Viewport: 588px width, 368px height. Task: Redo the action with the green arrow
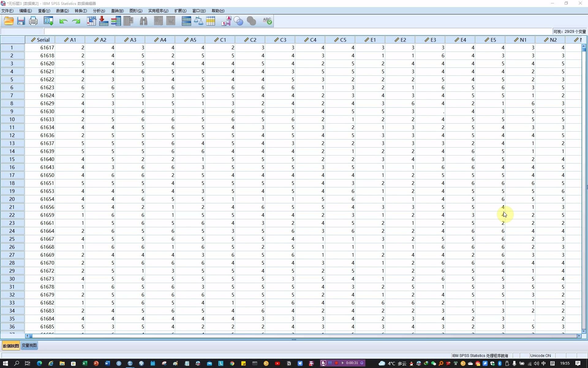[x=76, y=21]
